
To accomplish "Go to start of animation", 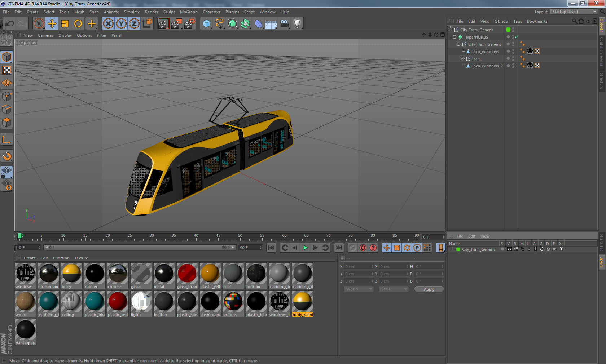I will click(x=271, y=248).
